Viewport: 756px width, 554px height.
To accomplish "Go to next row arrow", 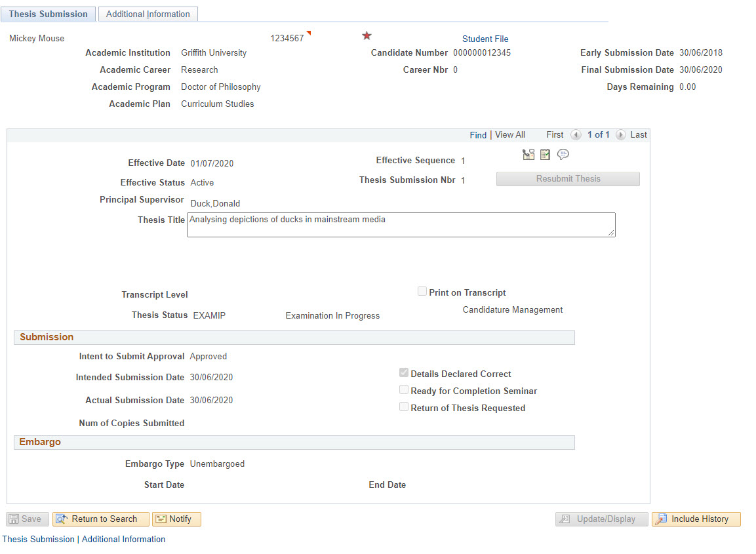I will pyautogui.click(x=620, y=135).
